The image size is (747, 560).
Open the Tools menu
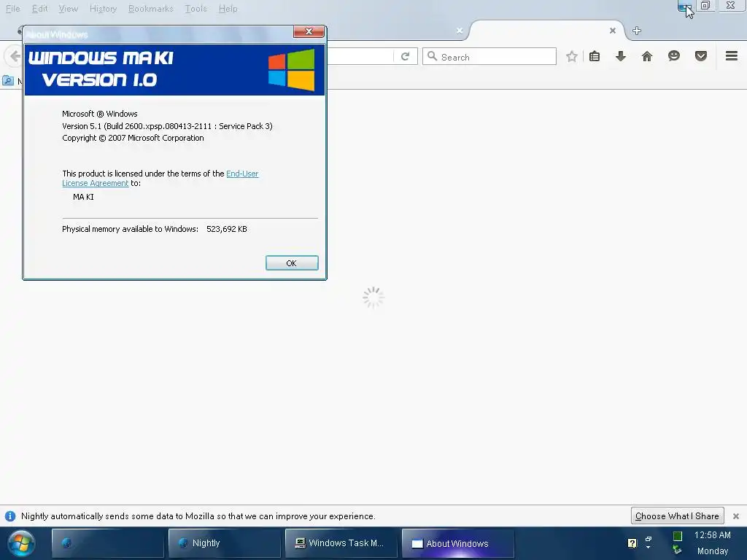196,9
